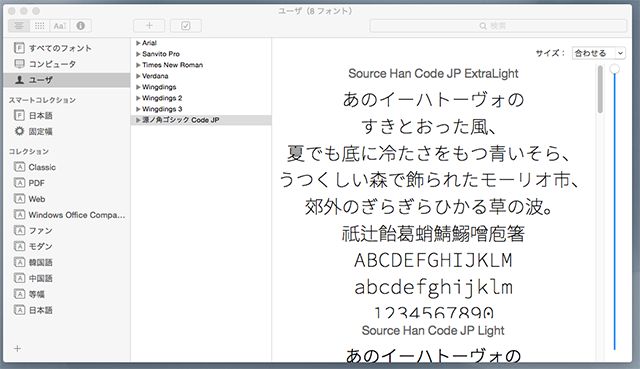Select ユーザ in sidebar
The width and height of the screenshot is (640, 369).
pos(67,80)
